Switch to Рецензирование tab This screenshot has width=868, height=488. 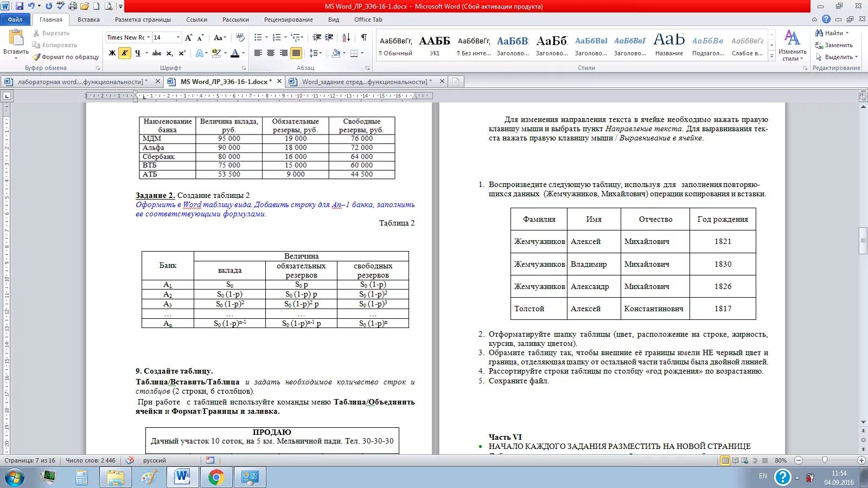(x=289, y=20)
